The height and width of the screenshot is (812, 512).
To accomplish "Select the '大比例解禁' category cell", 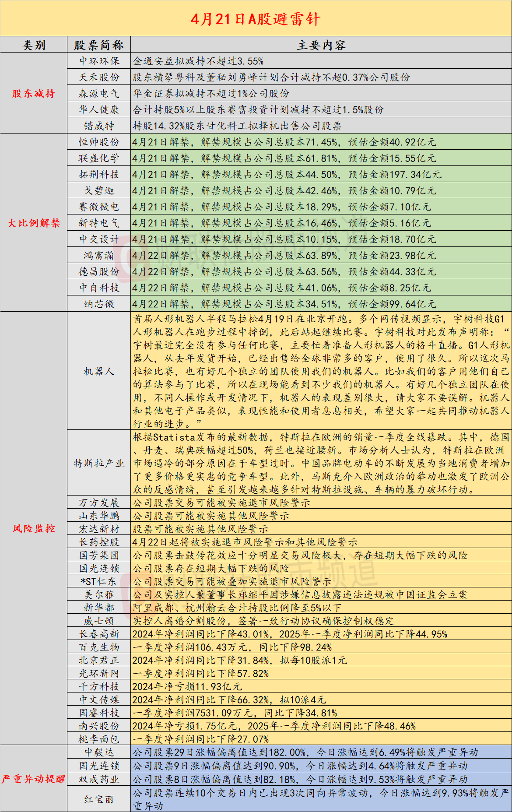I will click(34, 223).
